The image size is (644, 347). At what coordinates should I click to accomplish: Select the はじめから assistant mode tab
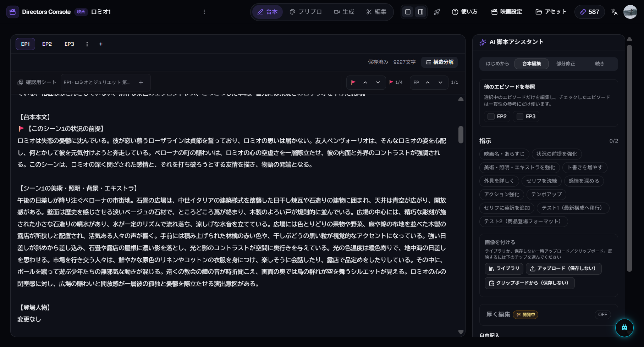pyautogui.click(x=497, y=63)
